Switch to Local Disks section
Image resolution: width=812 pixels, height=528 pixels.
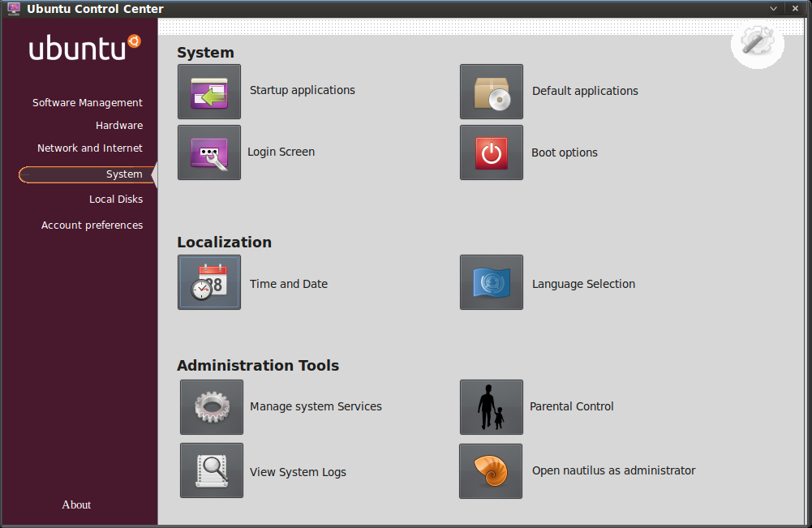point(115,199)
